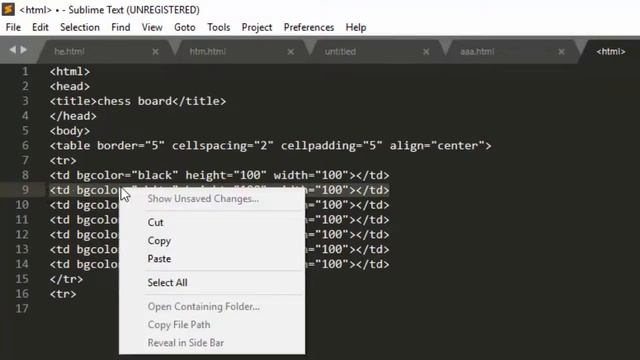Open the Selection menu
The width and height of the screenshot is (640, 360).
[x=80, y=27]
